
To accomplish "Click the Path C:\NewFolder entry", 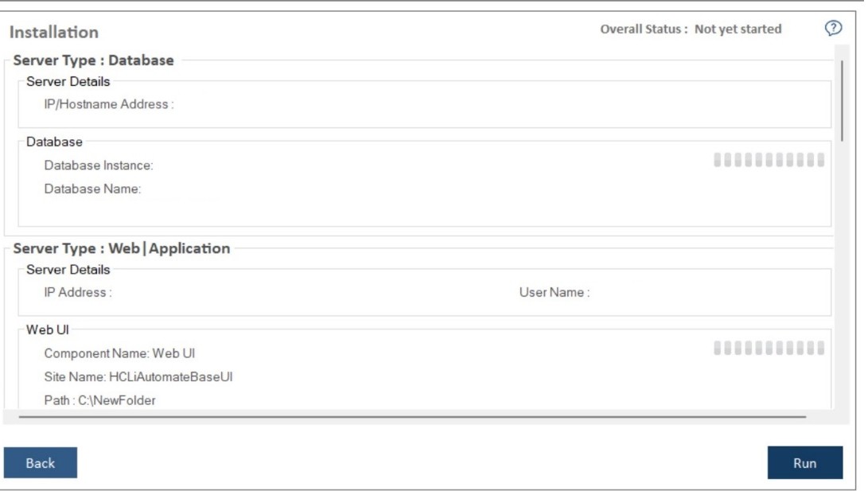I will point(99,400).
